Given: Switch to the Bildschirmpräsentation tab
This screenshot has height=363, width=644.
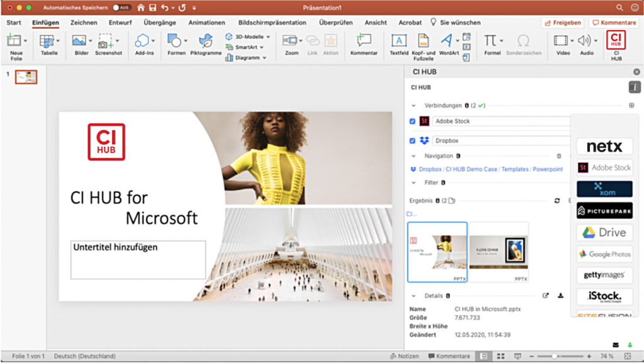Looking at the screenshot, I should point(272,23).
